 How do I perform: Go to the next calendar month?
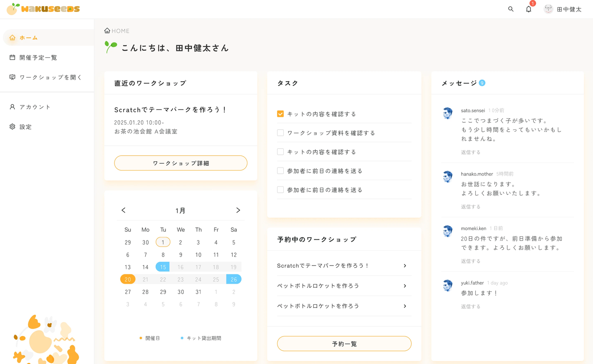coord(238,210)
